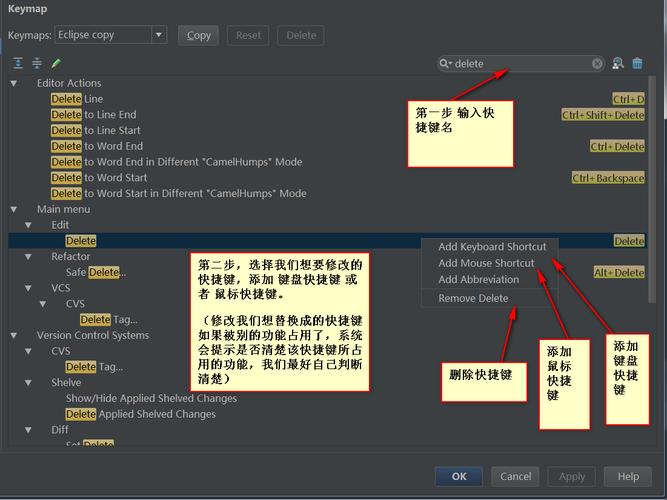This screenshot has height=500, width=667.
Task: Click the Shelve node label
Action: [66, 383]
